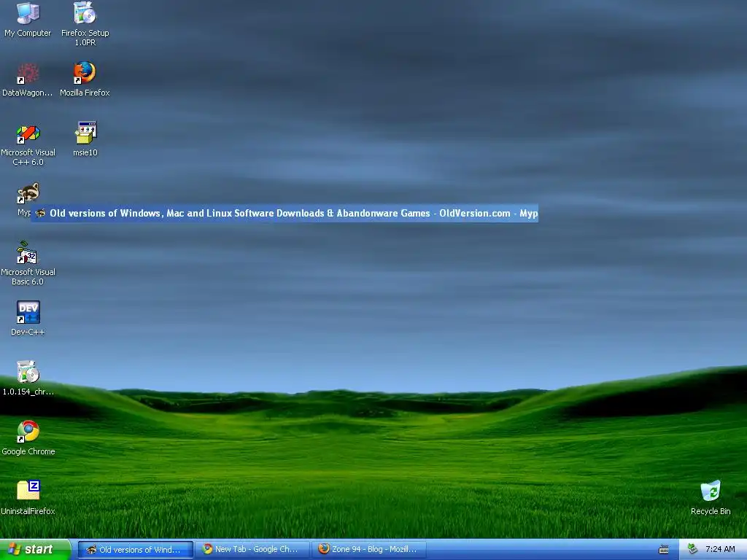747x560 pixels.
Task: Click the OldVersion.com window title tooltip
Action: (x=285, y=214)
